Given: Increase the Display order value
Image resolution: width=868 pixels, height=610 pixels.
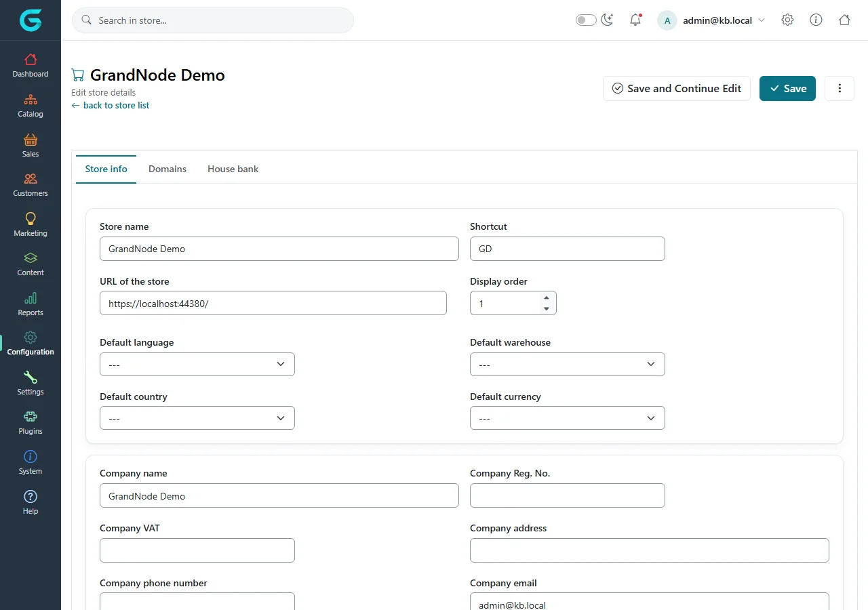Looking at the screenshot, I should (x=547, y=298).
